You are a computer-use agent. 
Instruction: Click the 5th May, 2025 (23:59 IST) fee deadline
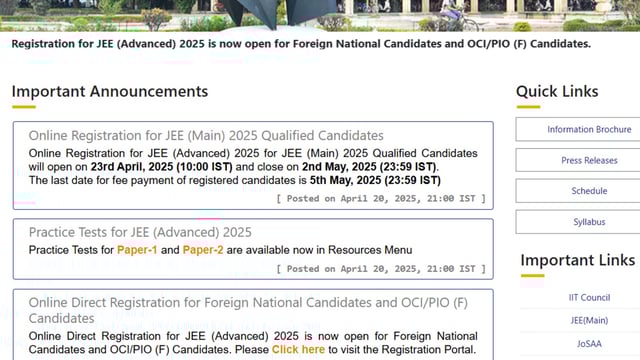click(x=375, y=180)
